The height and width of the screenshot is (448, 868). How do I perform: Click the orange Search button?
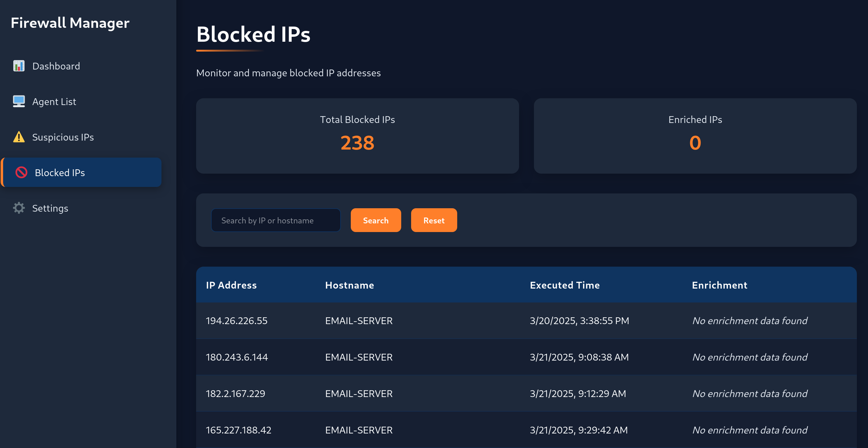point(376,220)
